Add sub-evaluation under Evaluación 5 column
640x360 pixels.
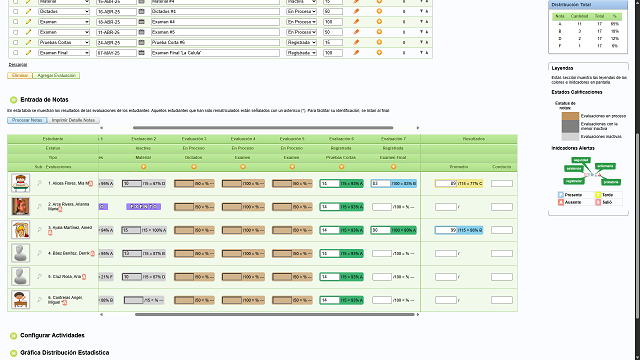click(x=292, y=167)
